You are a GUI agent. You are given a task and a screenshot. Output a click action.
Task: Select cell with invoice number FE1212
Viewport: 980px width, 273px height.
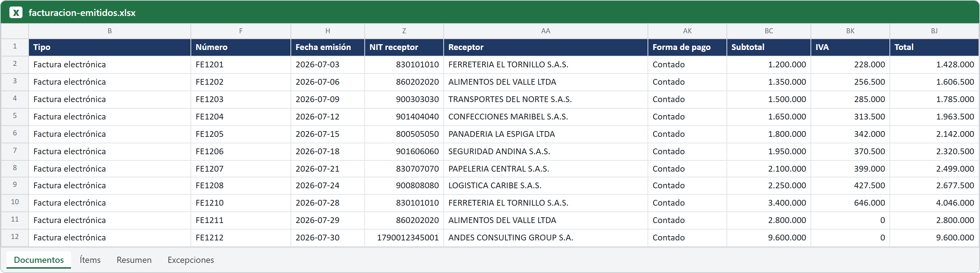(241, 238)
